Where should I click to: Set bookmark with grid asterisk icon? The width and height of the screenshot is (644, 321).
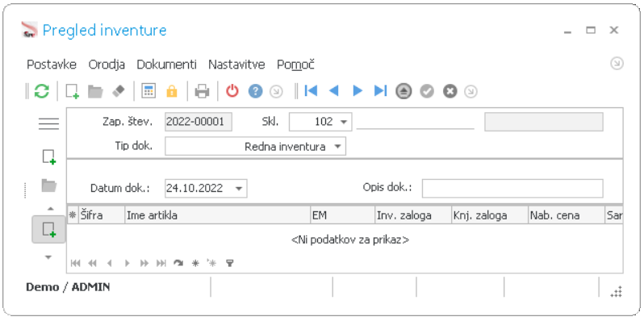pyautogui.click(x=195, y=263)
